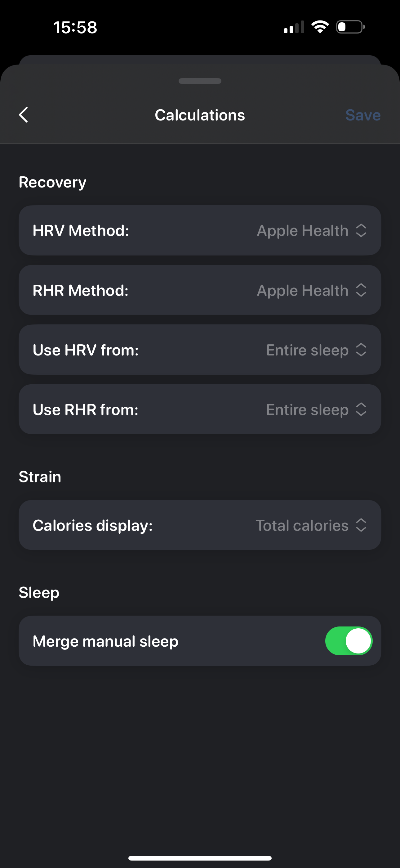The height and width of the screenshot is (868, 400).
Task: Click the up-down chevron beside Total calories
Action: [x=361, y=525]
